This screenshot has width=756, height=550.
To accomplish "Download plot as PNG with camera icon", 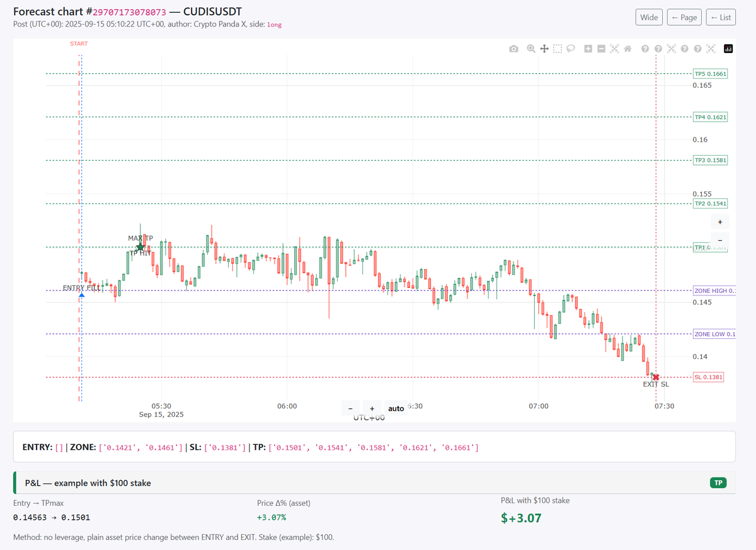I will pyautogui.click(x=514, y=49).
